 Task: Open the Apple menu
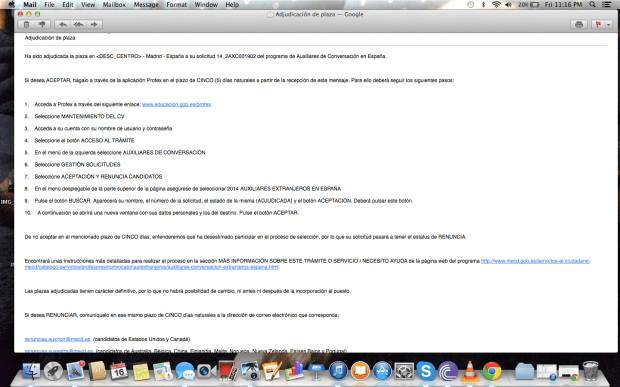pos(12,4)
